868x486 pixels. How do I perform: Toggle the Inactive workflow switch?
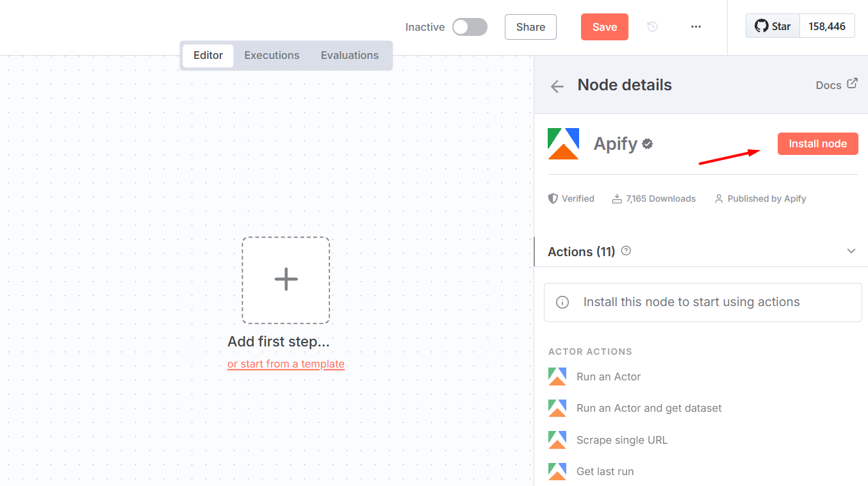[470, 27]
